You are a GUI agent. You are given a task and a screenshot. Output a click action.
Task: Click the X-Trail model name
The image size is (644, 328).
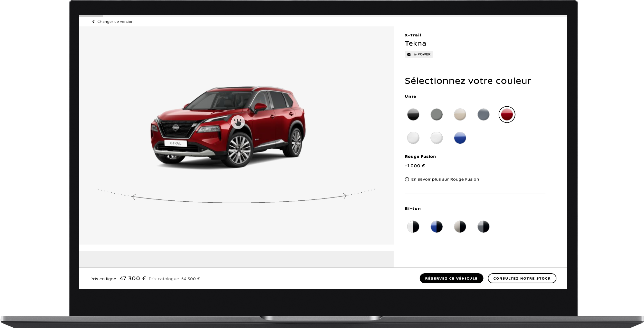pos(413,35)
